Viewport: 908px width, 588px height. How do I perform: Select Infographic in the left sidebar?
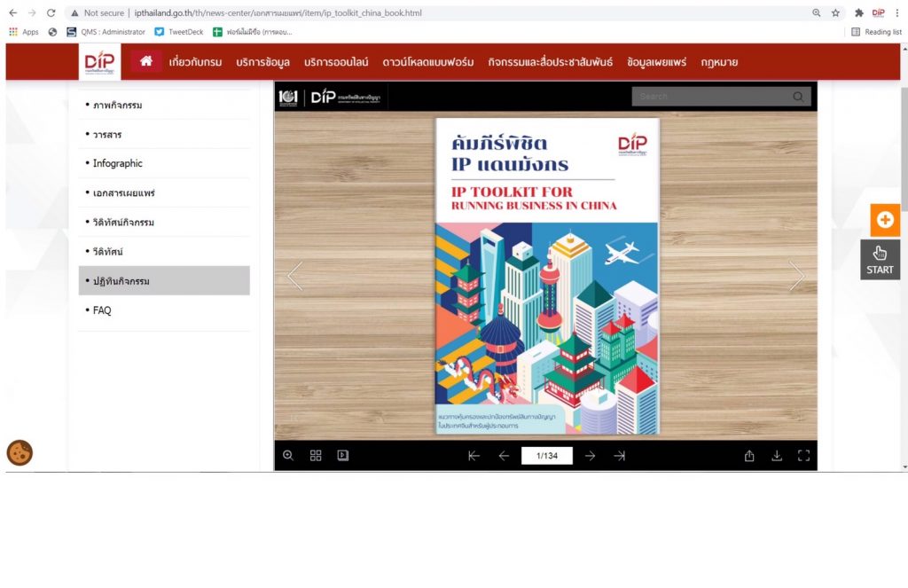tap(117, 163)
